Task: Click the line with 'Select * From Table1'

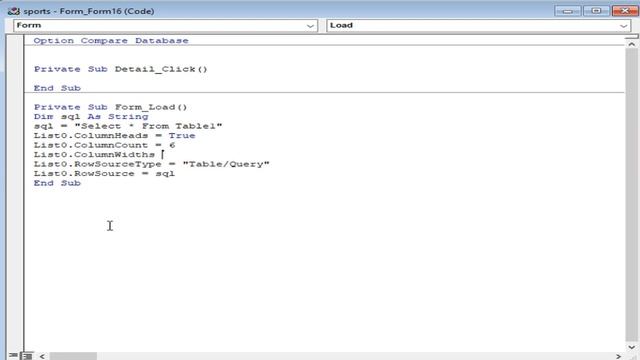Action: 128,126
